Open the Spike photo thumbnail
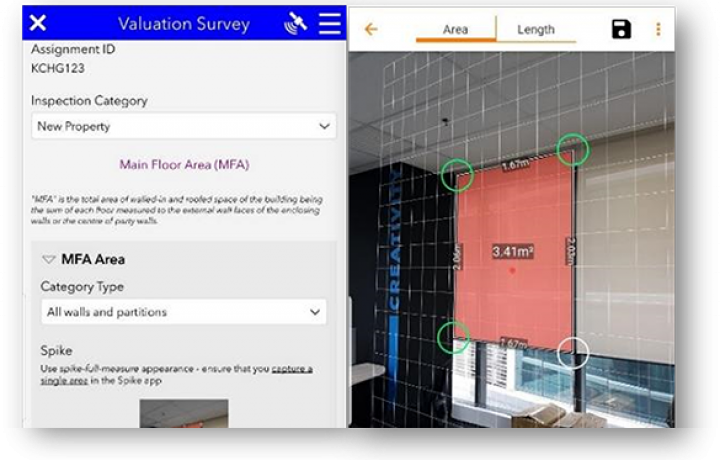 click(183, 413)
